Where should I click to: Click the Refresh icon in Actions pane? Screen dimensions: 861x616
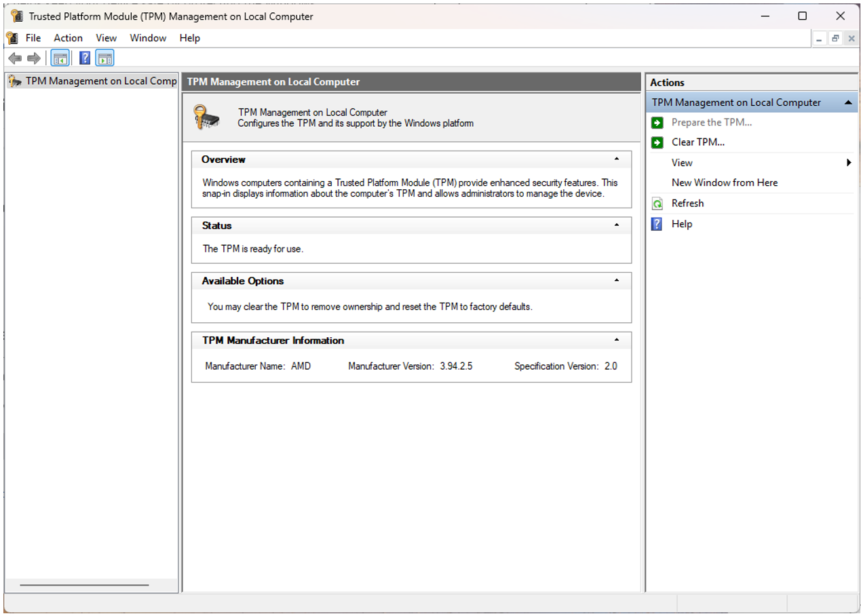(657, 204)
